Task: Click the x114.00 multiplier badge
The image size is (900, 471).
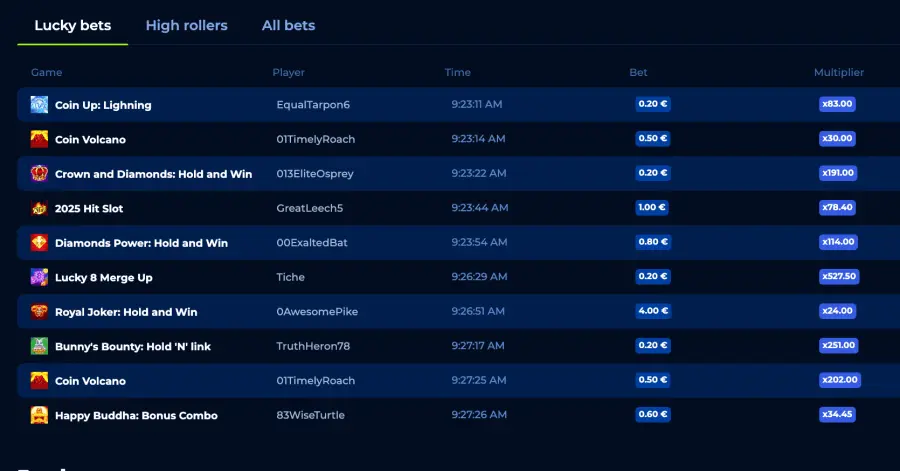Action: (x=839, y=242)
